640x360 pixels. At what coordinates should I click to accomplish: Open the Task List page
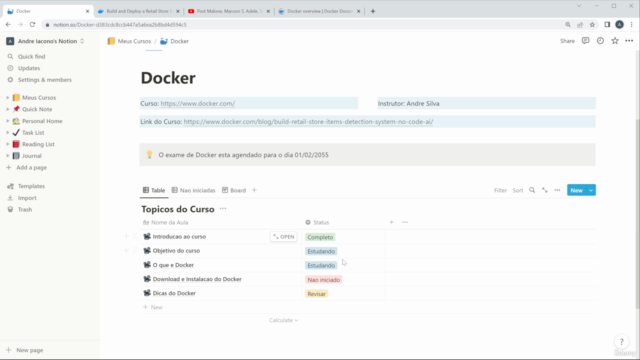click(x=33, y=133)
